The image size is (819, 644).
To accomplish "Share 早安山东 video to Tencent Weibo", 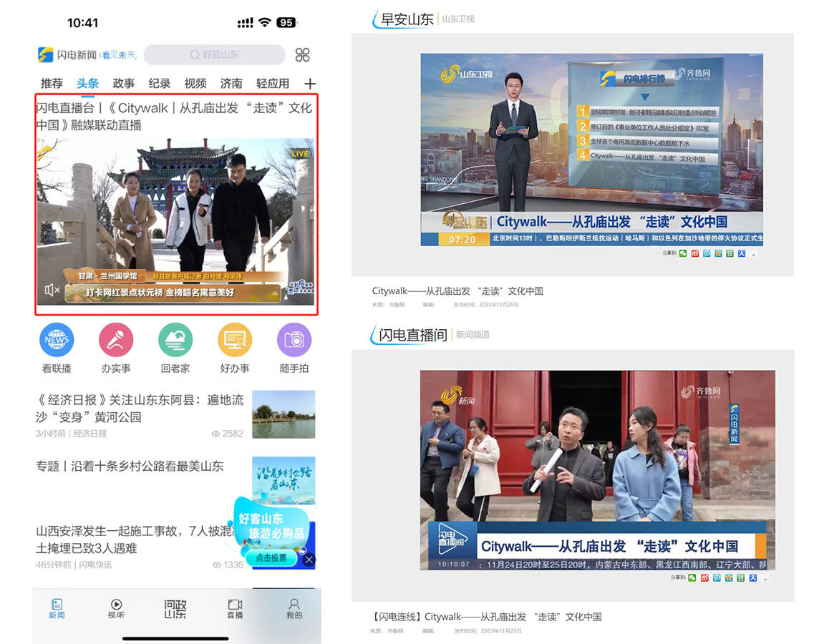I will 706,253.
